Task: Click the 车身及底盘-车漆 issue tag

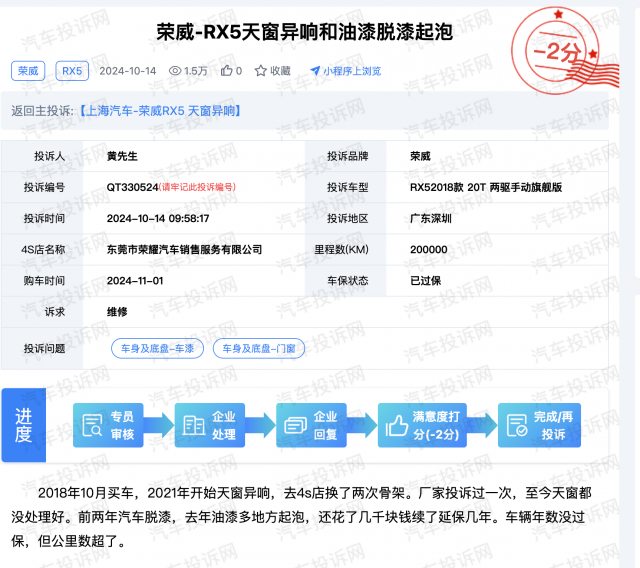Action: pos(157,348)
